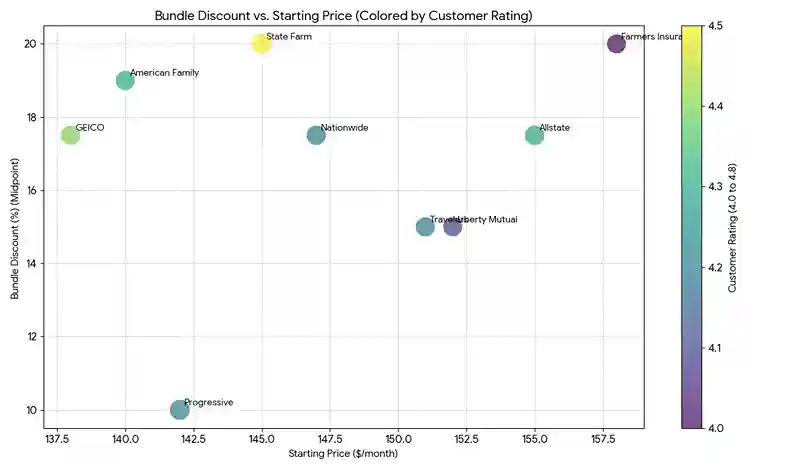Click the 145.0 x-axis tick label

click(x=262, y=438)
